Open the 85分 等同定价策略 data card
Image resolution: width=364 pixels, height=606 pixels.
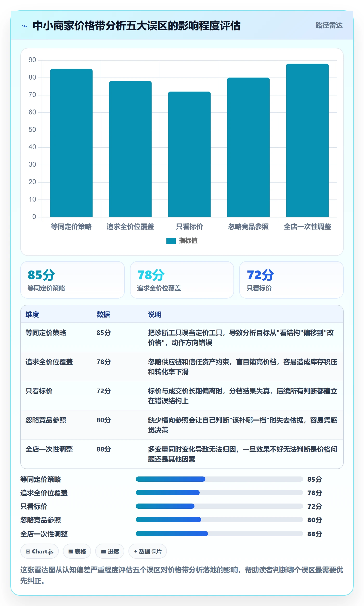pos(73,280)
